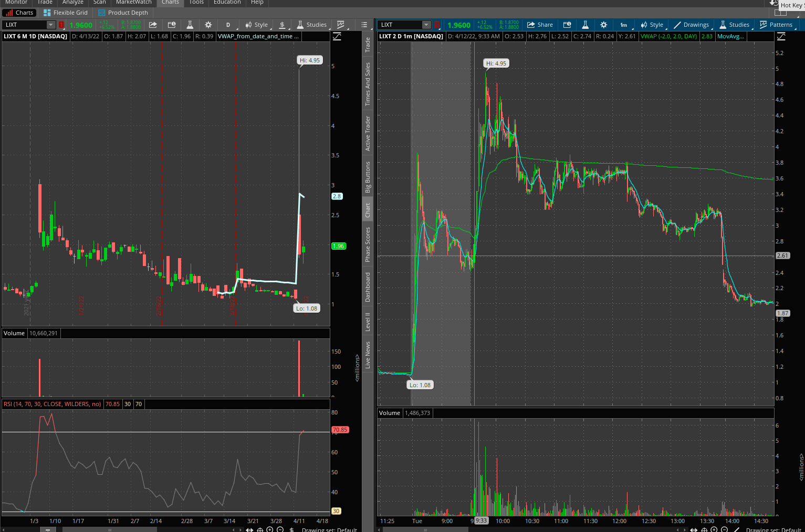
Task: Click Share button on right chart
Action: [540, 25]
